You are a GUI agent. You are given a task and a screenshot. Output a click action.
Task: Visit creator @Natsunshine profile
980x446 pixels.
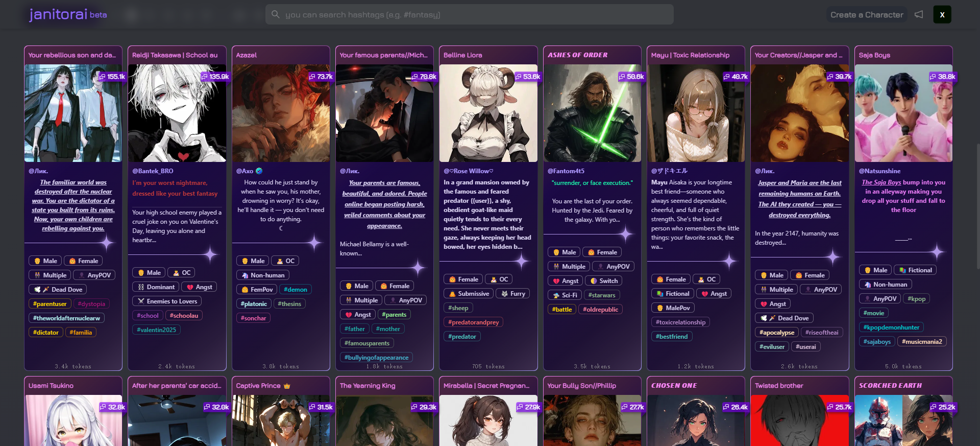[879, 171]
